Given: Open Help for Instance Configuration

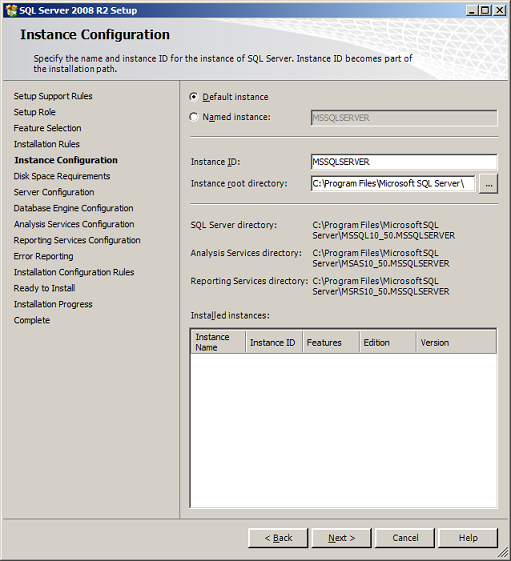Looking at the screenshot, I should [468, 538].
